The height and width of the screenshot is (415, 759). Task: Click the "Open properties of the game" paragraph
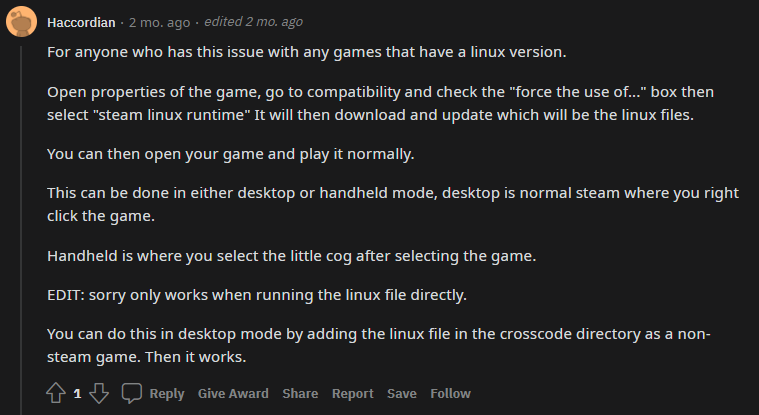(x=380, y=103)
